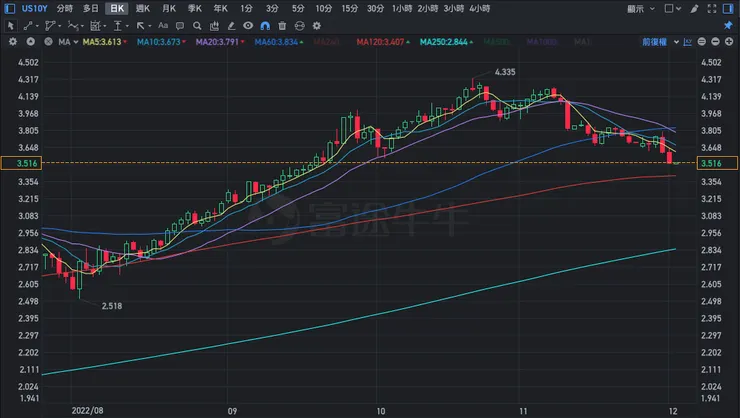Select the Aa text annotation tool
Viewport: 740px width, 418px height.
point(163,26)
